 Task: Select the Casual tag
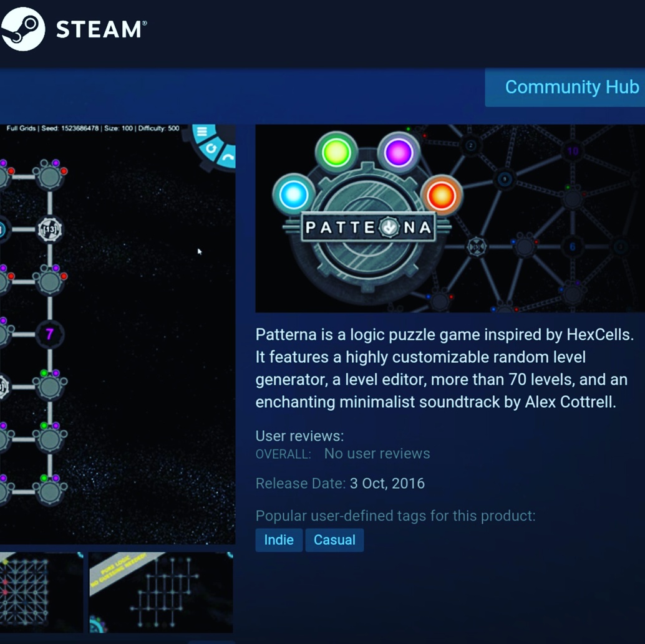pos(334,540)
